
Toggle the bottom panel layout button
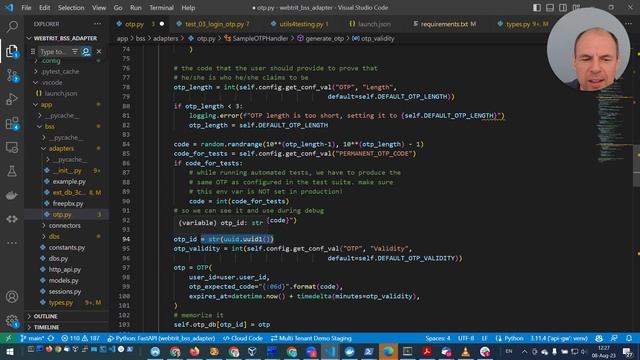coord(550,8)
